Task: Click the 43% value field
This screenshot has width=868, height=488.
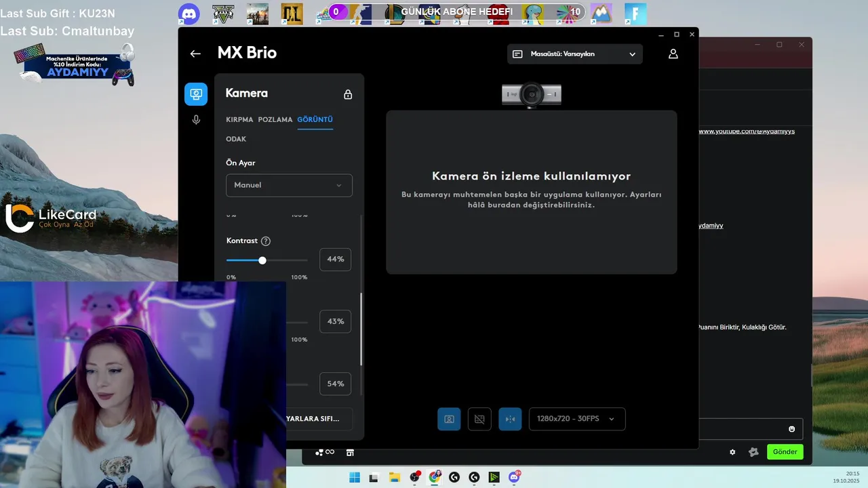Action: (x=335, y=321)
